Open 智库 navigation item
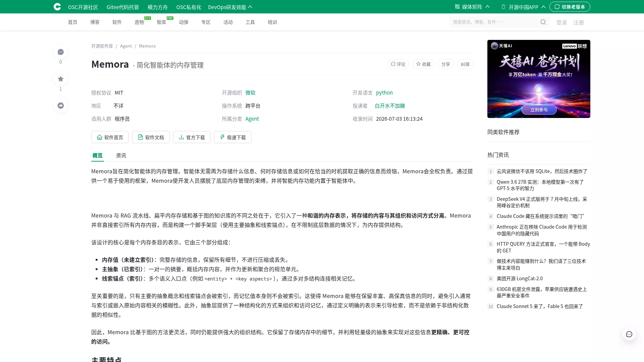The width and height of the screenshot is (644, 362). click(x=161, y=22)
